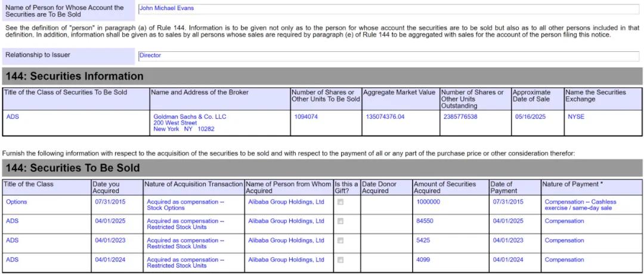Click the aggregate market value 135074376.04
Viewport: 644px width, 274px height.
coord(385,117)
